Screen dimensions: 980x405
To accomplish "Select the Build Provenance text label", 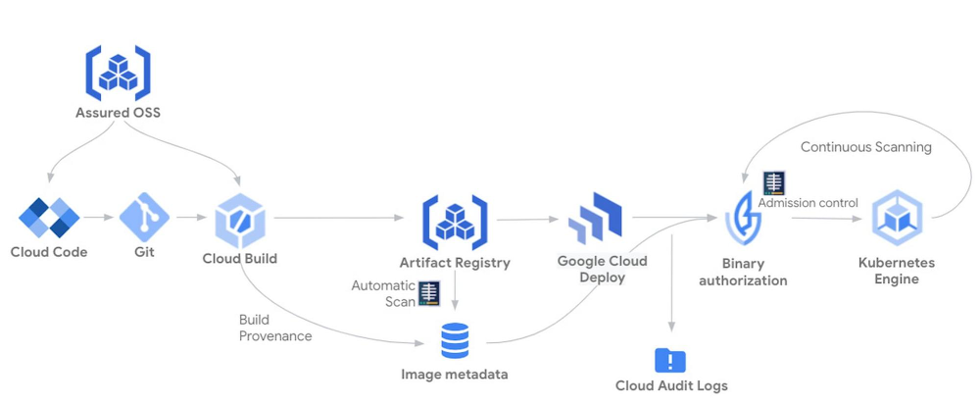I will (274, 328).
